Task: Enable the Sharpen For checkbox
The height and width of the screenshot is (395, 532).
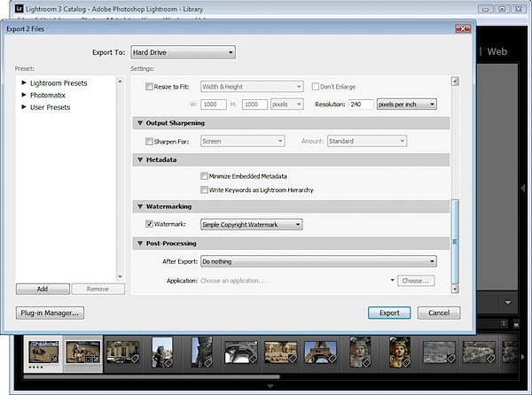Action: tap(149, 142)
